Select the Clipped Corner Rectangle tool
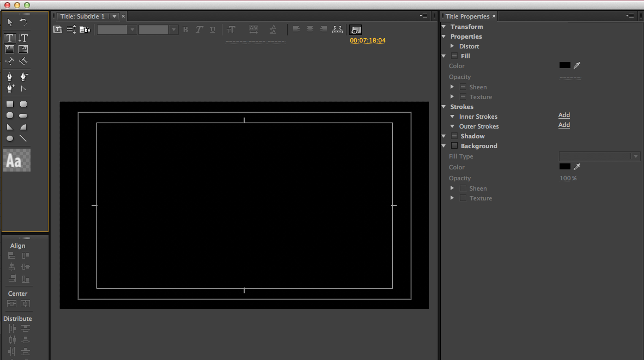The width and height of the screenshot is (644, 360). (x=10, y=116)
